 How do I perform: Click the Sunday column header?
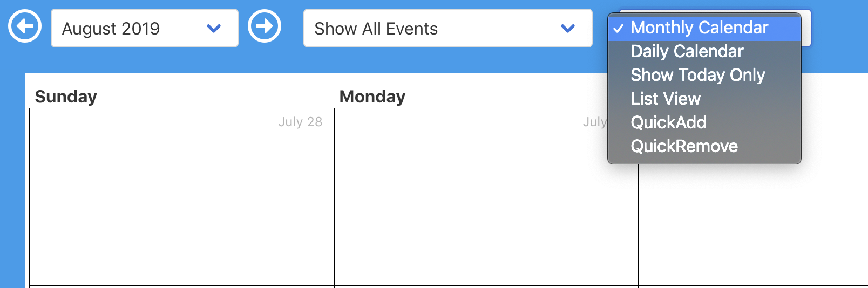[66, 97]
